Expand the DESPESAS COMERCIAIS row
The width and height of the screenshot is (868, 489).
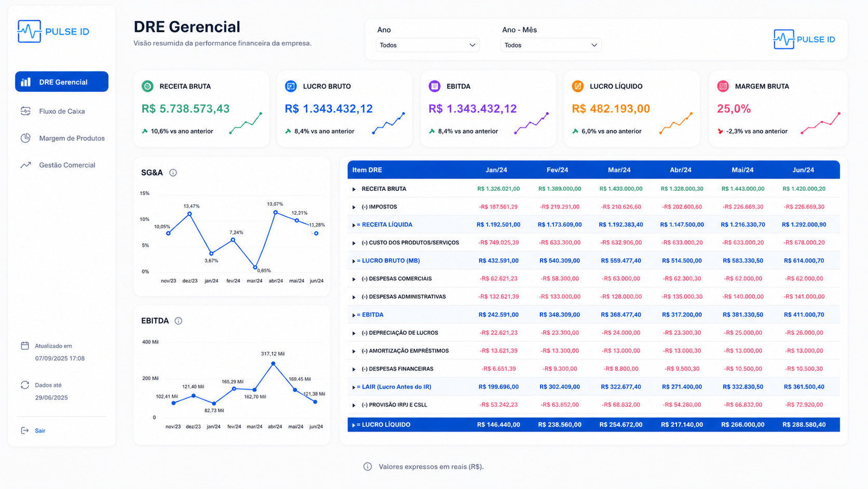tap(354, 279)
